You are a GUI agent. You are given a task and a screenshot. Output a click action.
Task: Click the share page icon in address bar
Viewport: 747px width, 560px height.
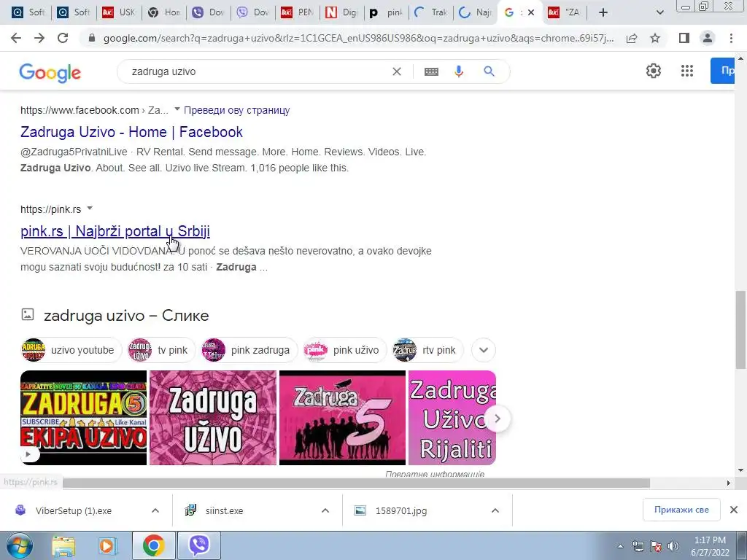coord(632,38)
